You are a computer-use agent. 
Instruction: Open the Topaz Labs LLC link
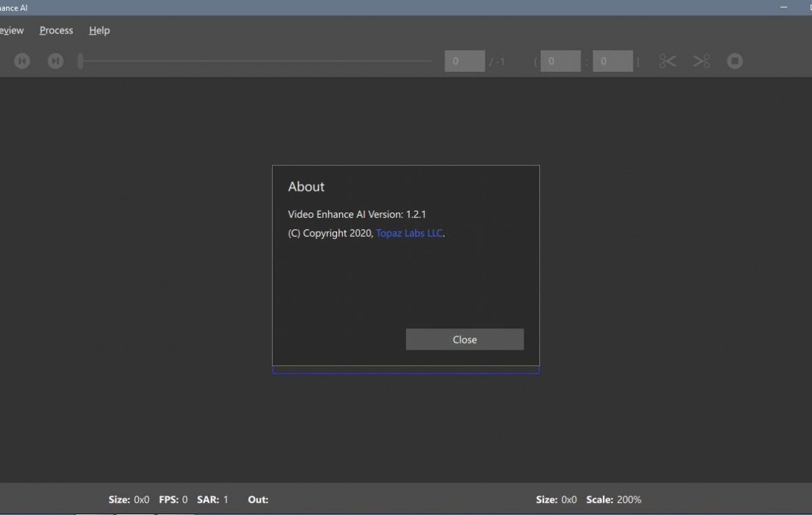pos(409,233)
